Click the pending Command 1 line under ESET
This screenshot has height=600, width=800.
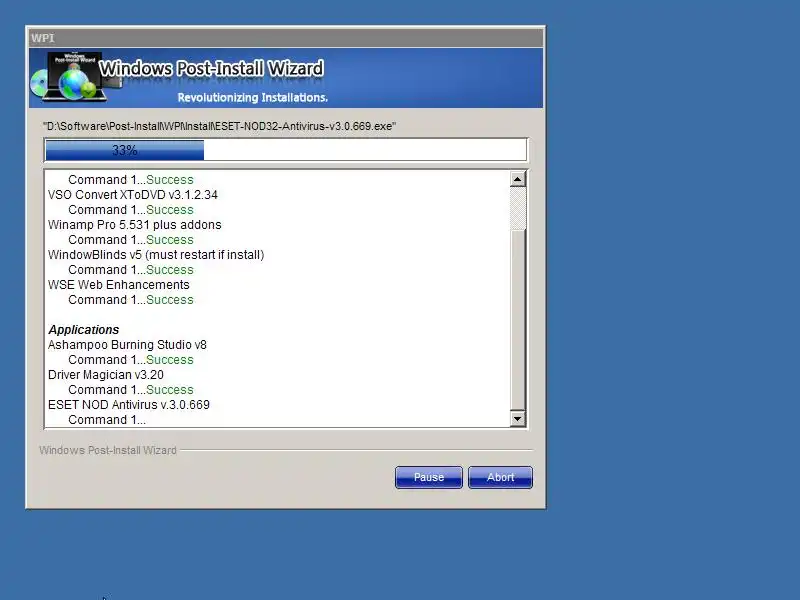click(x=107, y=420)
